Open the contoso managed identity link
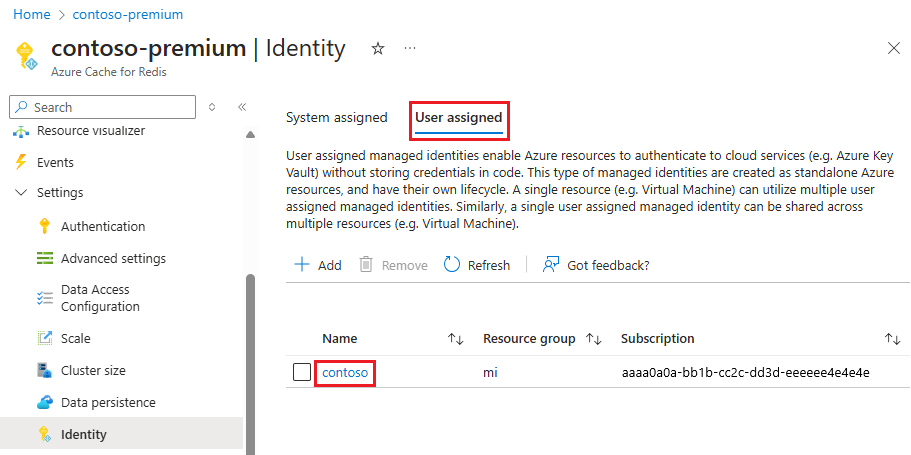Screen dimensions: 911x455 [345, 372]
